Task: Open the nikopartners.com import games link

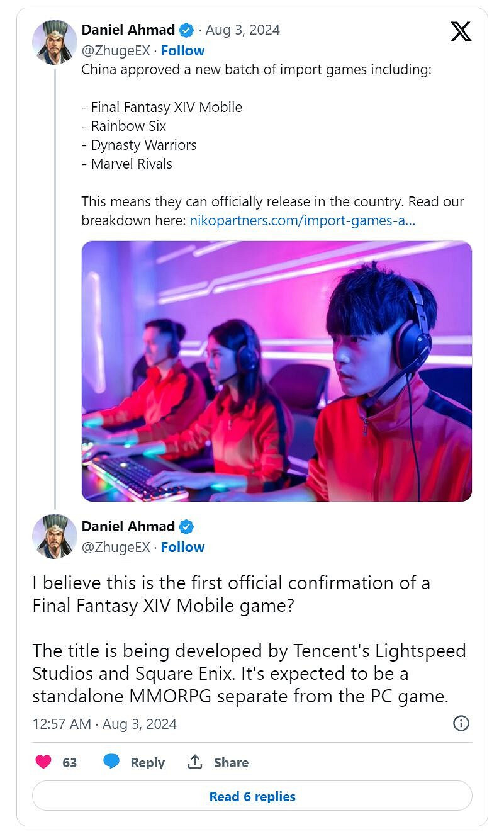Action: [302, 220]
